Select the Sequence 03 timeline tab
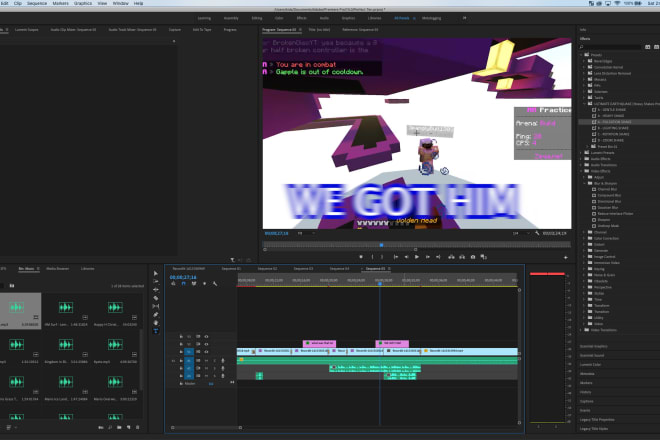This screenshot has width=660, height=440. (x=303, y=269)
